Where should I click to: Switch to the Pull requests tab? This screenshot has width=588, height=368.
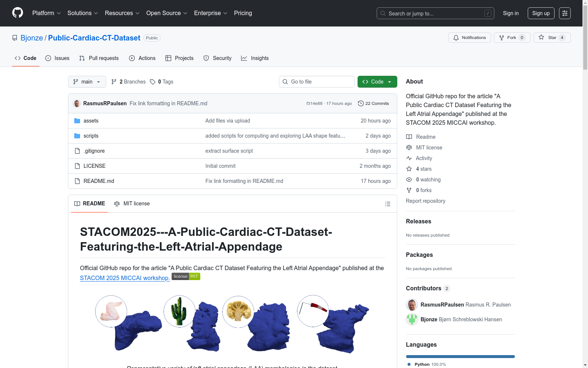coord(99,58)
